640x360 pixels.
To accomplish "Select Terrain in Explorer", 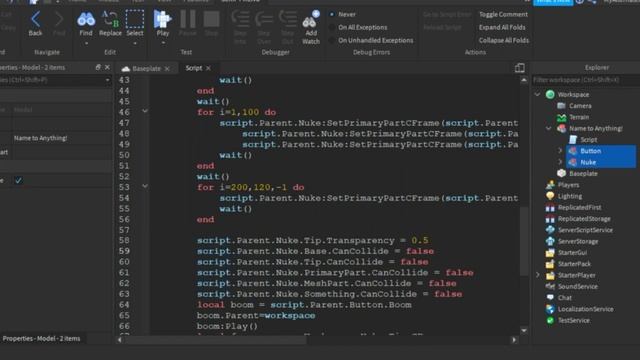I will (579, 117).
